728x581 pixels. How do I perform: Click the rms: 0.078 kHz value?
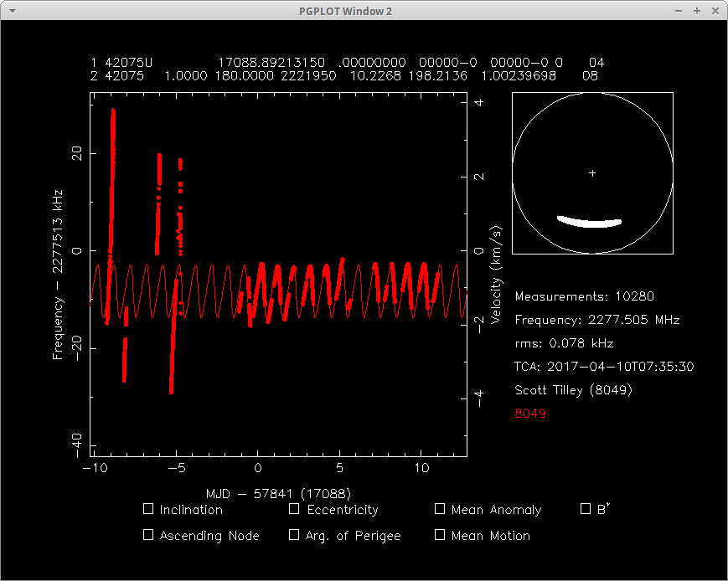[564, 343]
